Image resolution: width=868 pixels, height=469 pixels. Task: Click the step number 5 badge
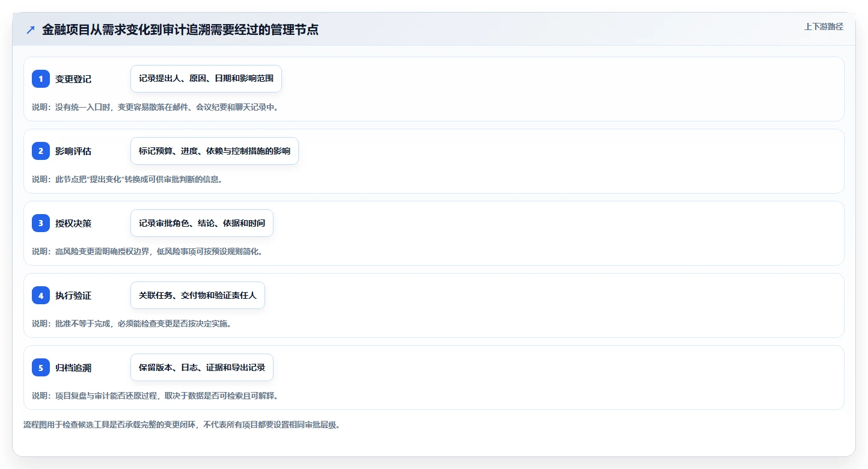41,367
